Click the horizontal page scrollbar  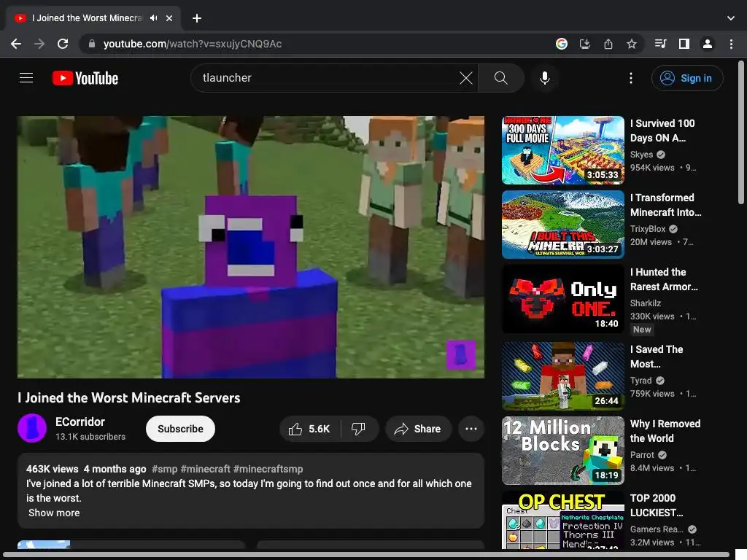pyautogui.click(x=367, y=555)
